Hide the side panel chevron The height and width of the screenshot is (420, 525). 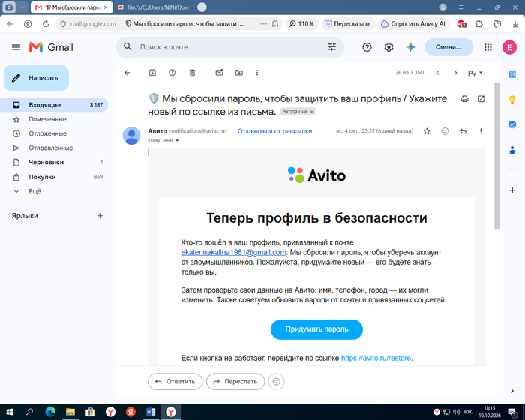(x=512, y=391)
